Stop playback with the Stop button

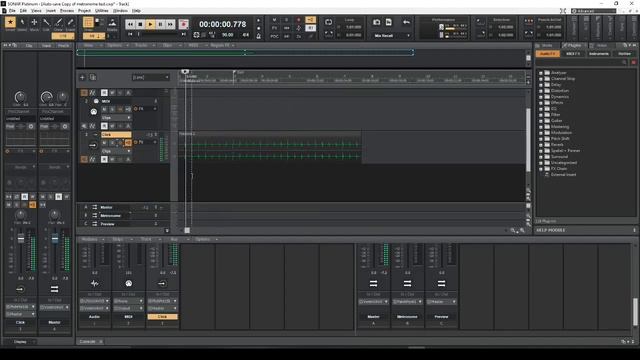coord(140,24)
